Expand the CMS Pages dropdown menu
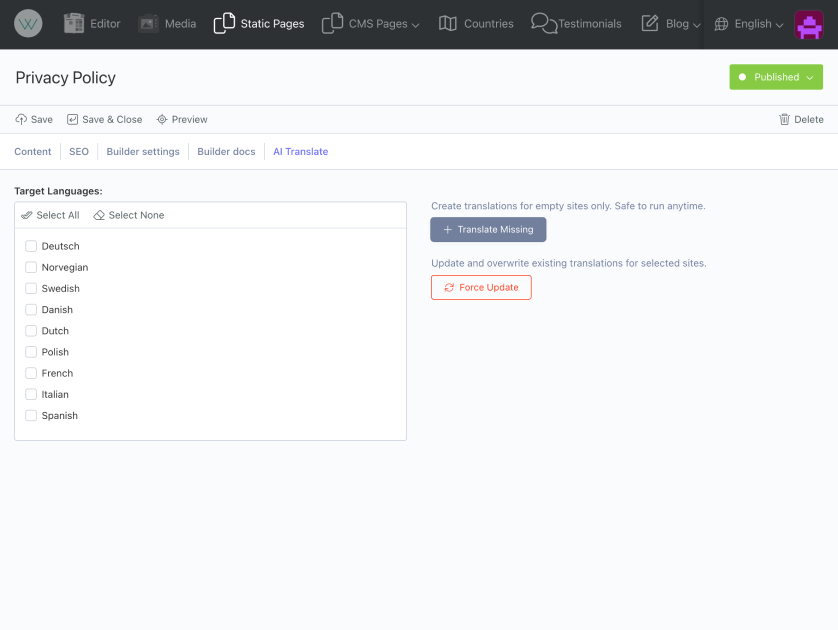The image size is (838, 630). [371, 24]
